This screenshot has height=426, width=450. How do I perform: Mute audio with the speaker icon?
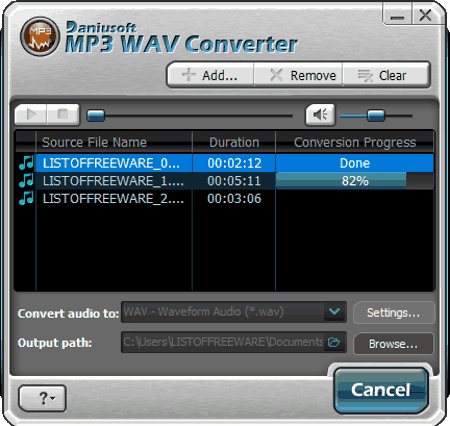click(x=320, y=115)
